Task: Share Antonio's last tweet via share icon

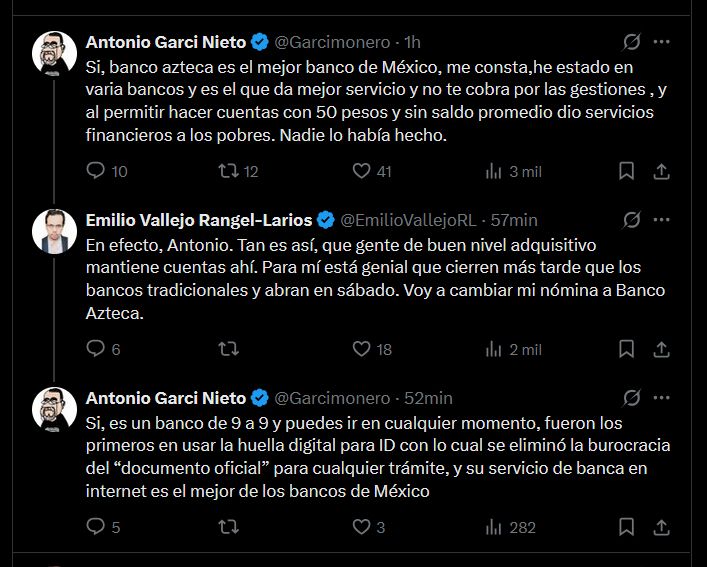Action: pyautogui.click(x=660, y=527)
